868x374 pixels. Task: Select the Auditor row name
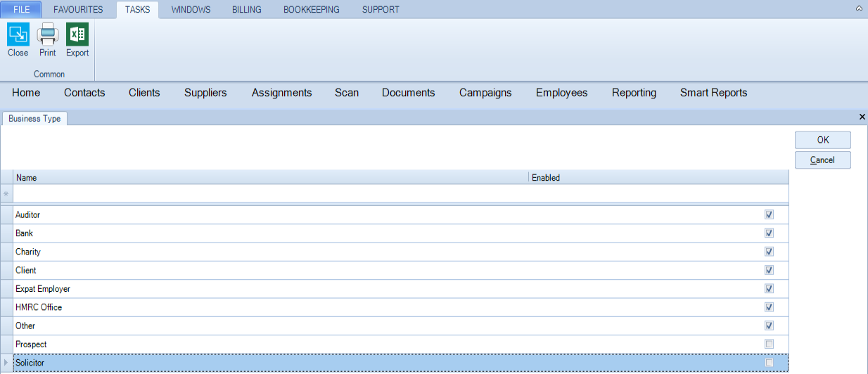coord(28,215)
